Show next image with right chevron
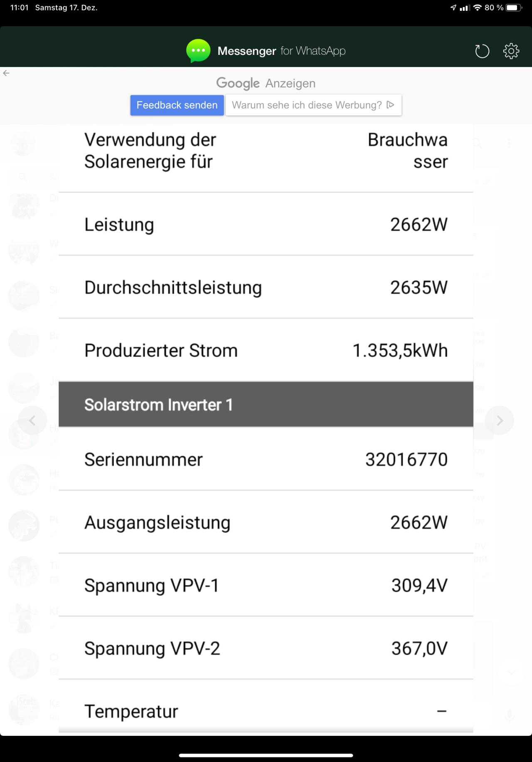This screenshot has width=532, height=762. point(500,421)
